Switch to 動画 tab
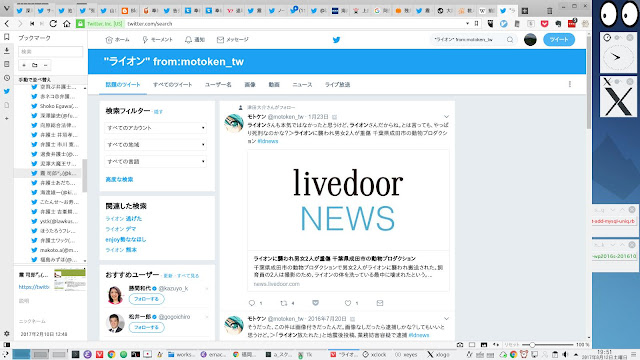The image size is (640, 360). pos(274,84)
